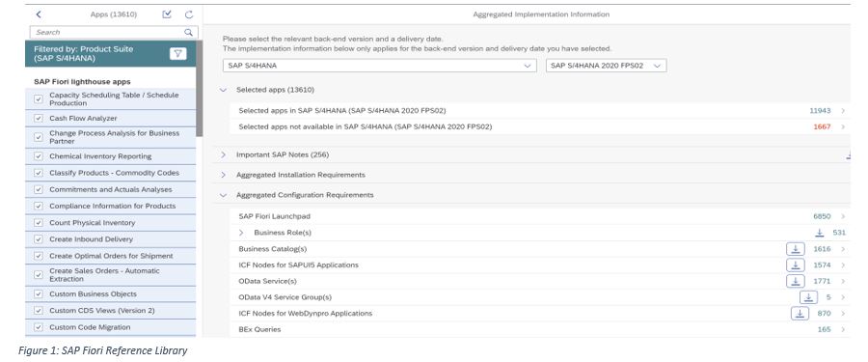868x362 pixels.
Task: Expand the Business Role(s) row
Action: click(x=241, y=233)
